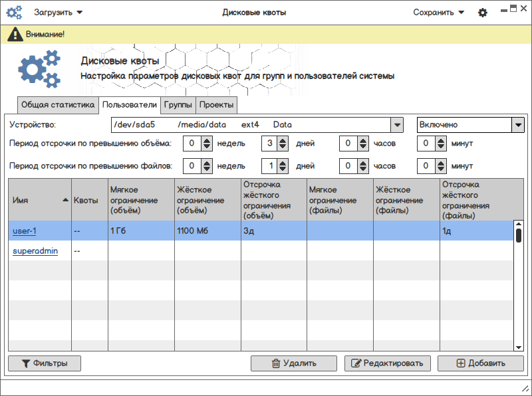Viewport: 532px width, 396px height.
Task: Switch to the Группы tab
Action: [x=178, y=105]
